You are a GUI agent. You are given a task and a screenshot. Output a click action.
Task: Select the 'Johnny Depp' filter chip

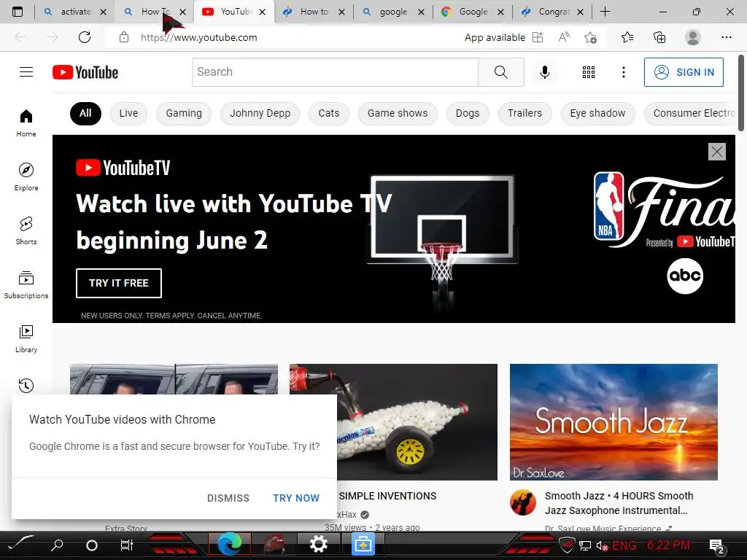click(260, 113)
